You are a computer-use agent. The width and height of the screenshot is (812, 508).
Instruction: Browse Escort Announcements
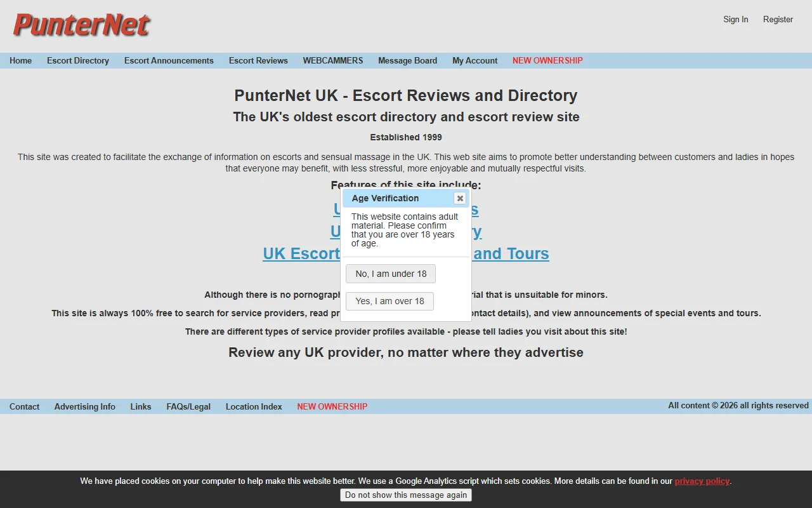169,60
